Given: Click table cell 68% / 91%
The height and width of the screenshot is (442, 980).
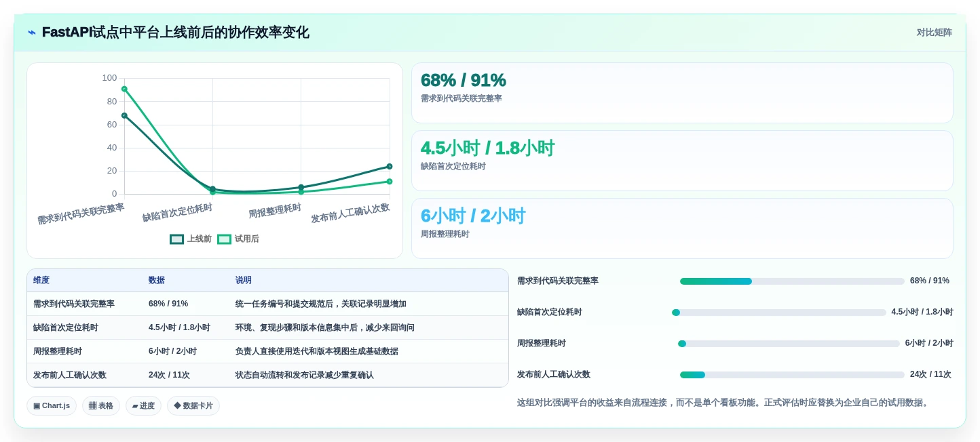Looking at the screenshot, I should pyautogui.click(x=168, y=304).
